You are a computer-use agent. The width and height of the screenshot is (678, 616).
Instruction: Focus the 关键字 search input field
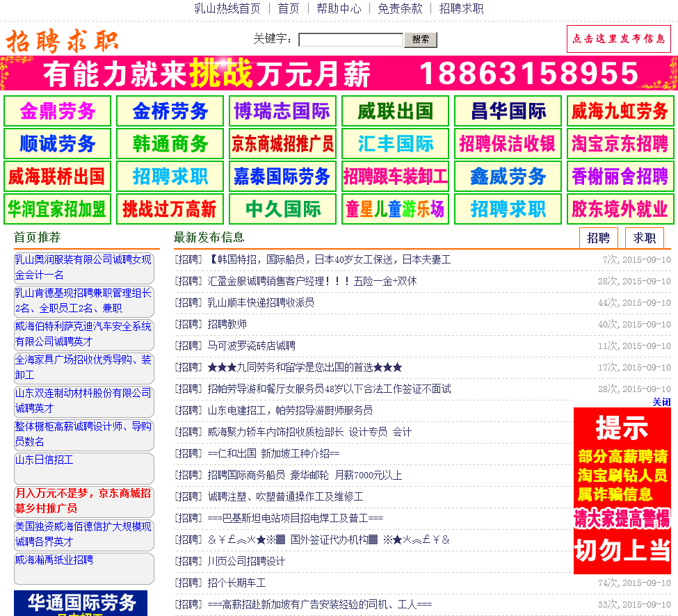(350, 40)
